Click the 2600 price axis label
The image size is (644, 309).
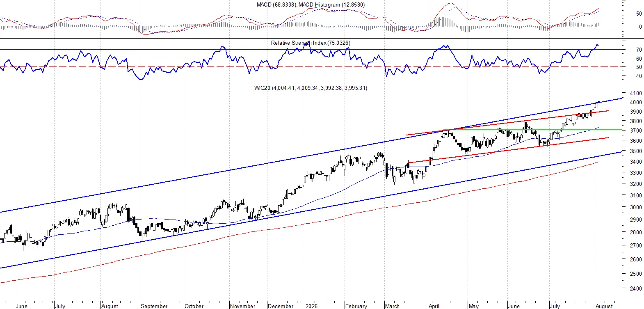tap(636, 259)
